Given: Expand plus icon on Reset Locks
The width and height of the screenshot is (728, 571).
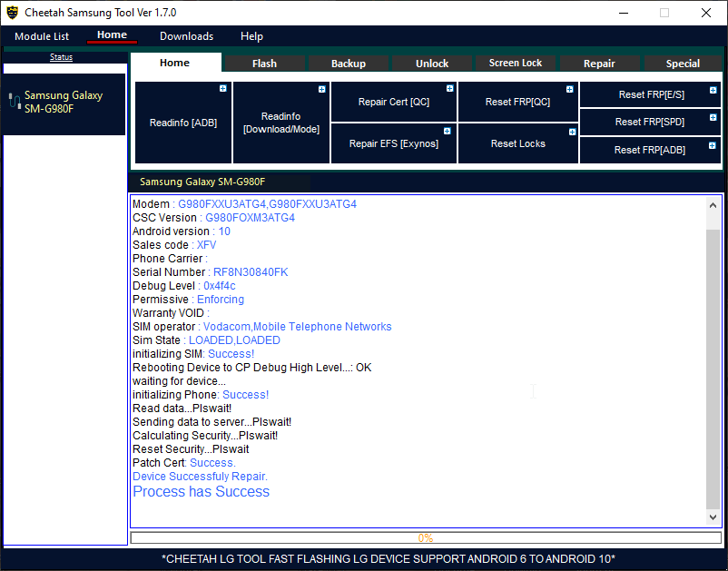Looking at the screenshot, I should [573, 132].
